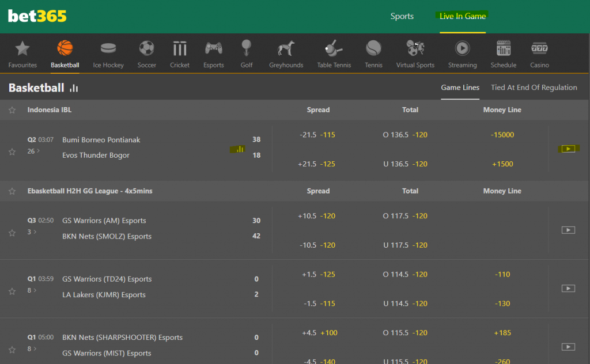Watch live stream of Bumi Borneo Pontianak game
Screen dimensions: 590x364
coord(568,149)
